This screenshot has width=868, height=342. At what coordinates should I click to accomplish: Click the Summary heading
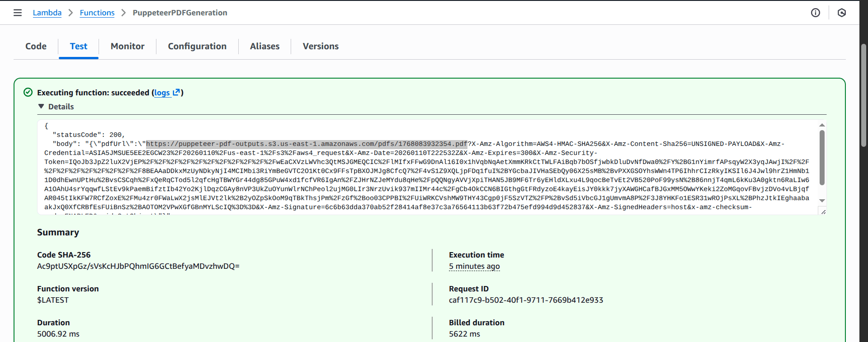(x=58, y=232)
